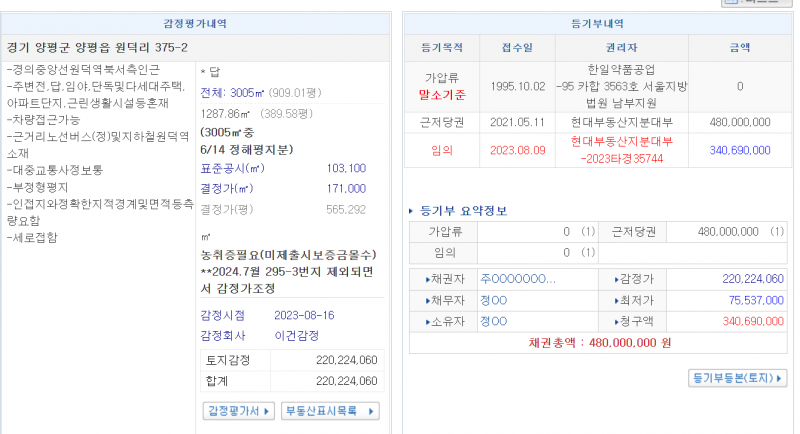Click the 소유자 row arrow bullet
800x434 pixels.
(428, 321)
